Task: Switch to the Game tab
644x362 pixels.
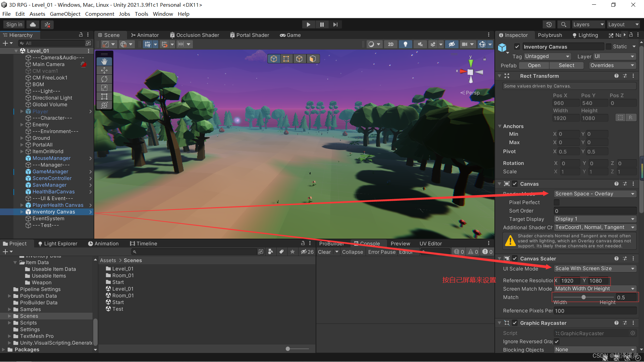Action: click(x=290, y=35)
